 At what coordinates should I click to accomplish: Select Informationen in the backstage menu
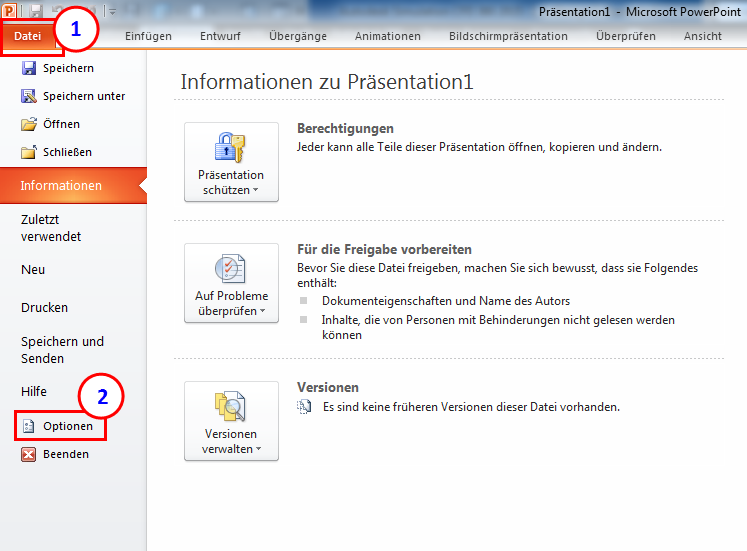pos(73,185)
